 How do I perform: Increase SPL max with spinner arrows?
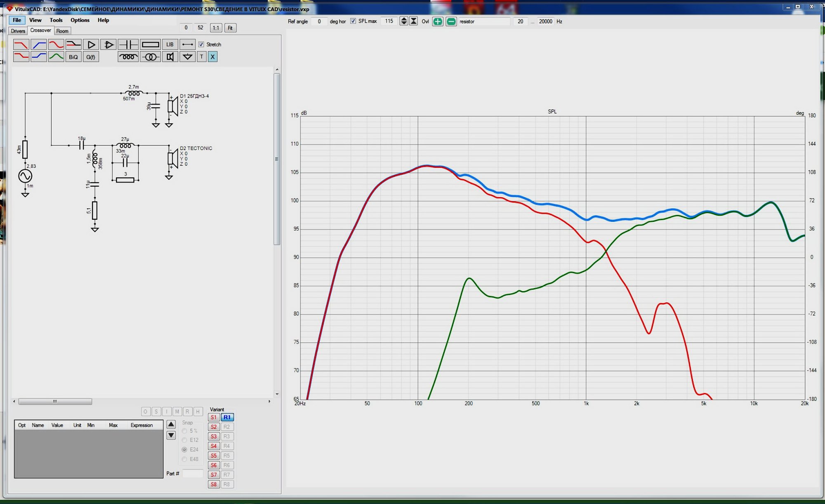pyautogui.click(x=404, y=19)
